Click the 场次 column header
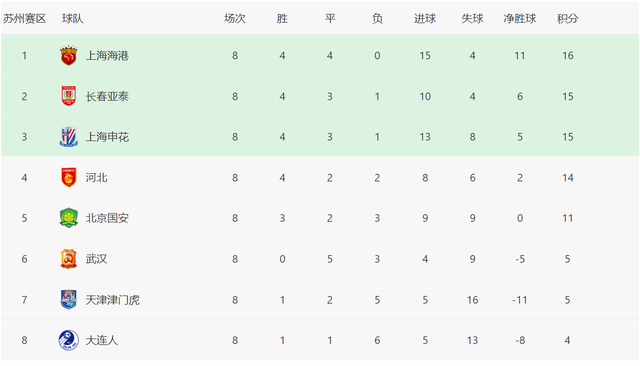The image size is (640, 366). (235, 18)
